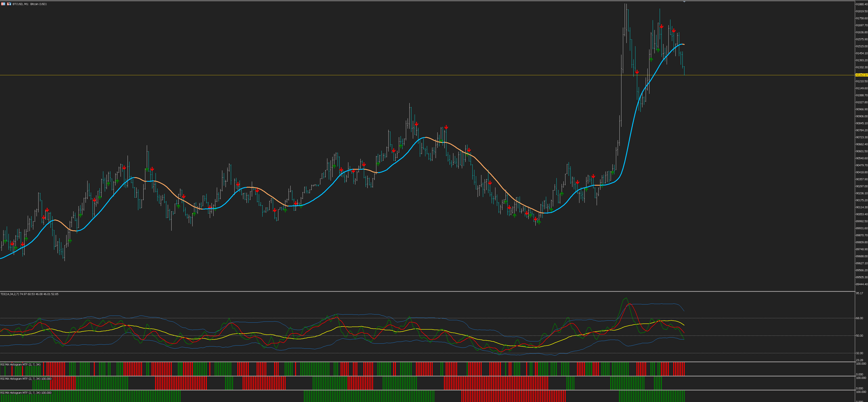
Task: Click the rightmost red down arrow signal
Action: click(x=673, y=31)
